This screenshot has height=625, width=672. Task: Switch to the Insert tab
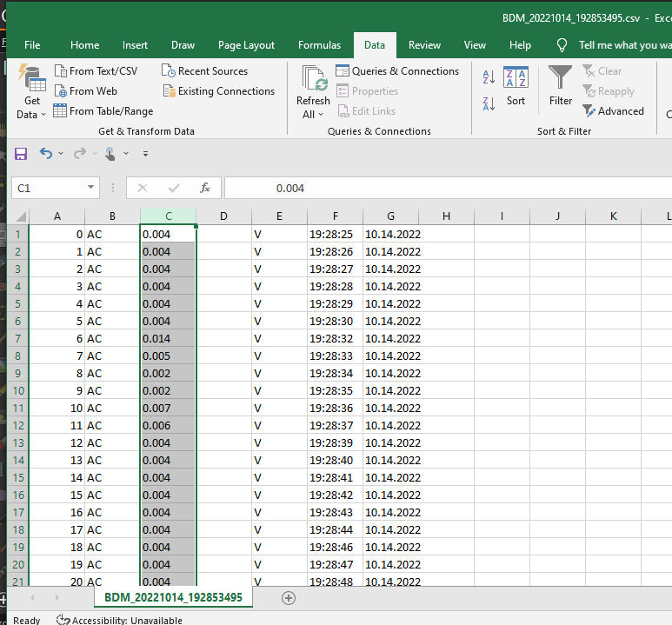pos(135,45)
